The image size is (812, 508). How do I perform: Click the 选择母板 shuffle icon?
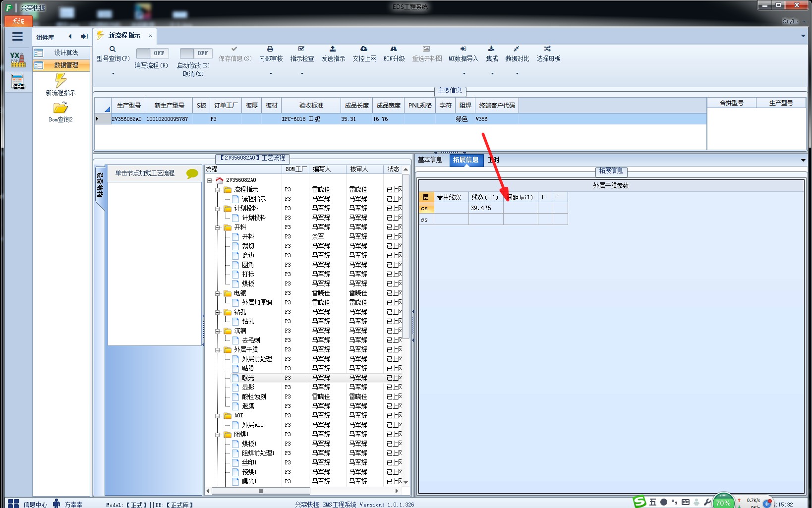(x=547, y=49)
